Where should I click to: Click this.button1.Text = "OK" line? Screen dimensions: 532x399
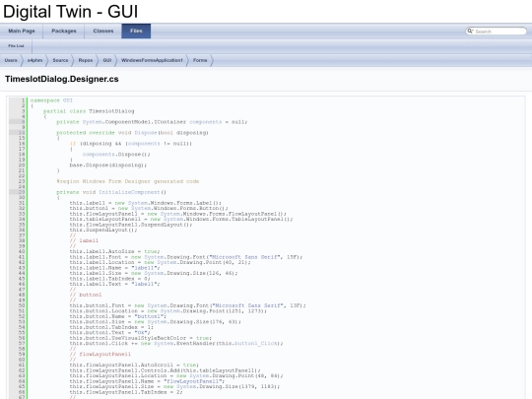point(109,333)
